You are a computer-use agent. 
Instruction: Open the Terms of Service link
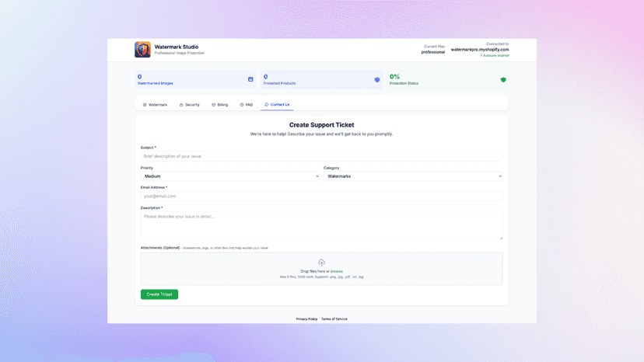click(x=334, y=319)
